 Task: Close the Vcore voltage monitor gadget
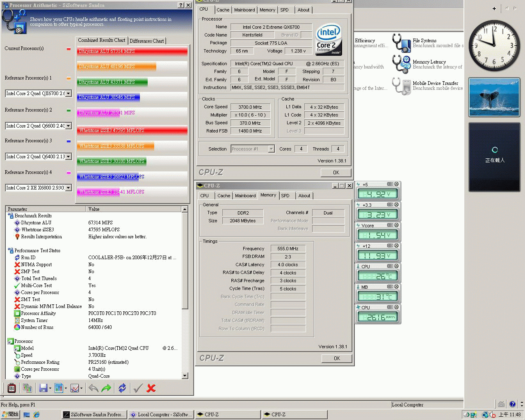397,225
